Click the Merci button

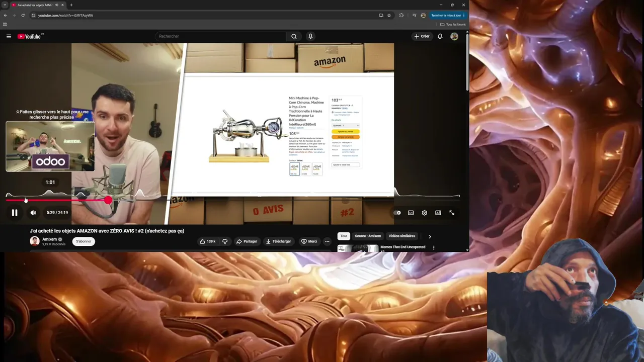tap(309, 241)
